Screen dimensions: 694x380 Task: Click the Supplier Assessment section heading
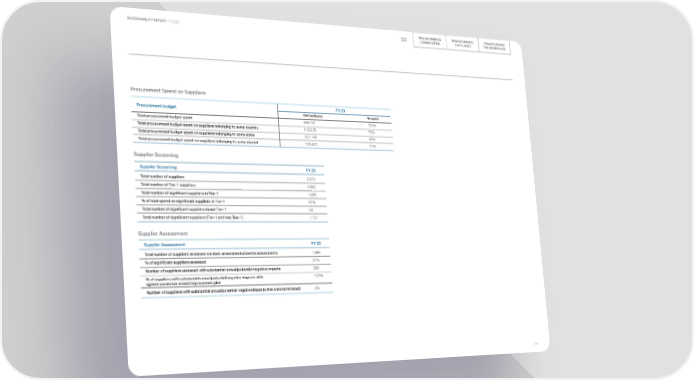point(163,233)
